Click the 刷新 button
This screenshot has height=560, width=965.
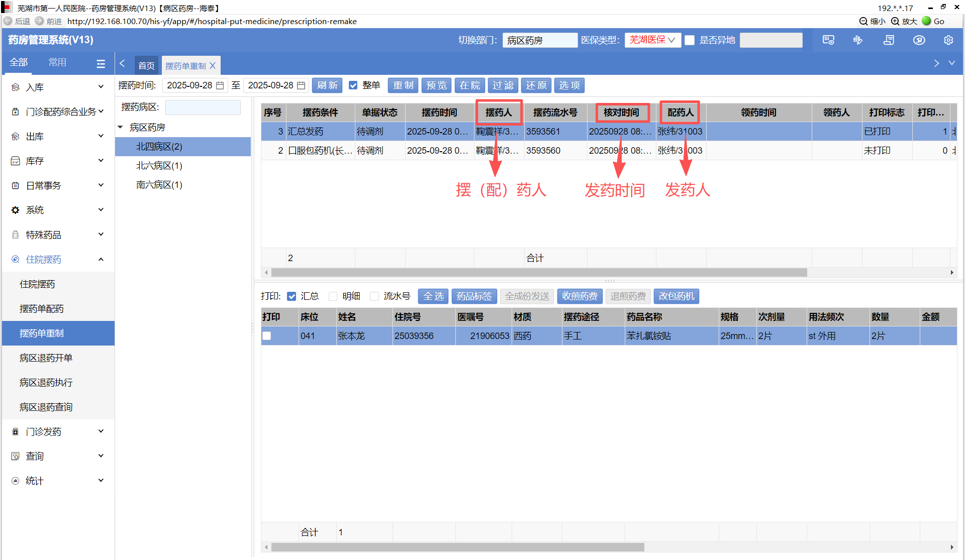point(327,85)
